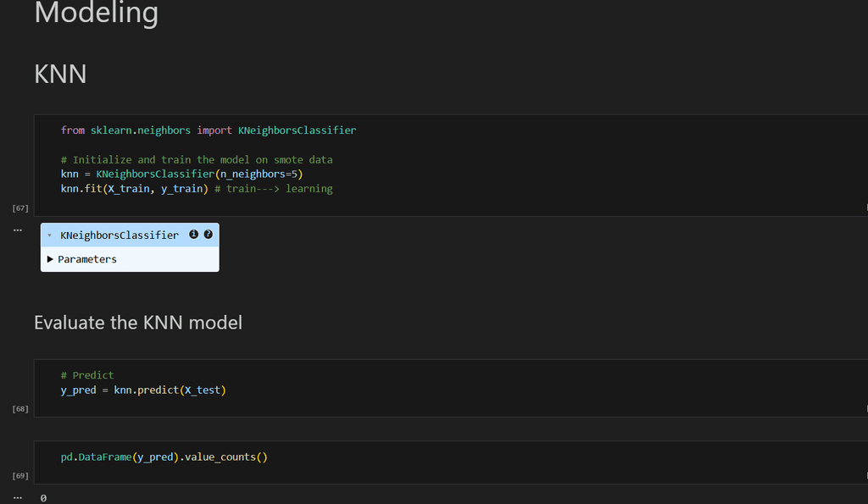Click the smote data comment line
Screen dimensions: 868x504
click(x=197, y=159)
